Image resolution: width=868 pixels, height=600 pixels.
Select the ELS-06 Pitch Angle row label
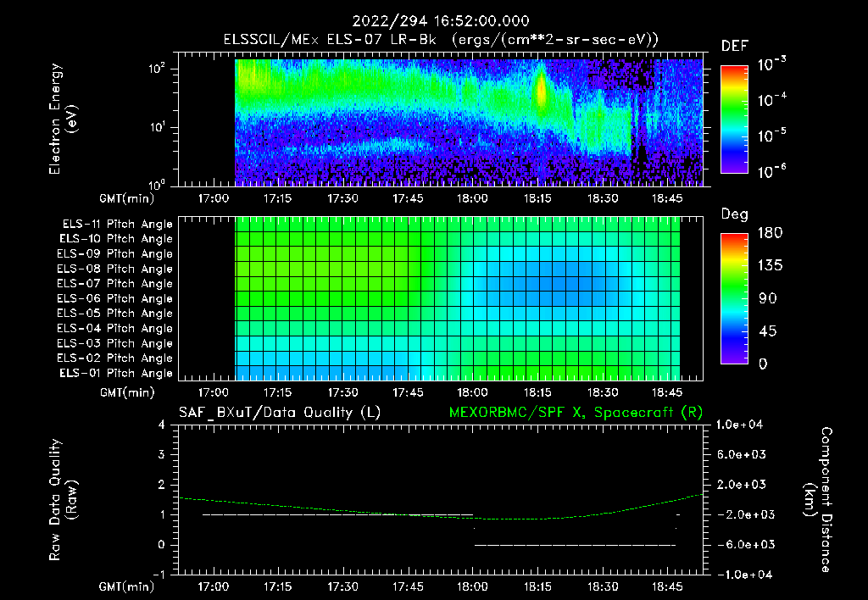[x=114, y=299]
